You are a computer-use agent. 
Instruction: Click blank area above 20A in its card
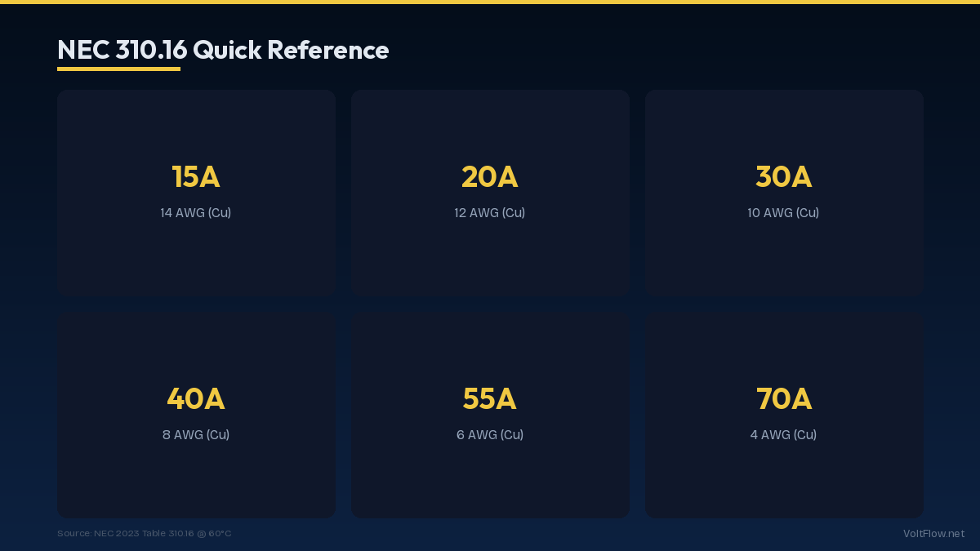[x=490, y=122]
